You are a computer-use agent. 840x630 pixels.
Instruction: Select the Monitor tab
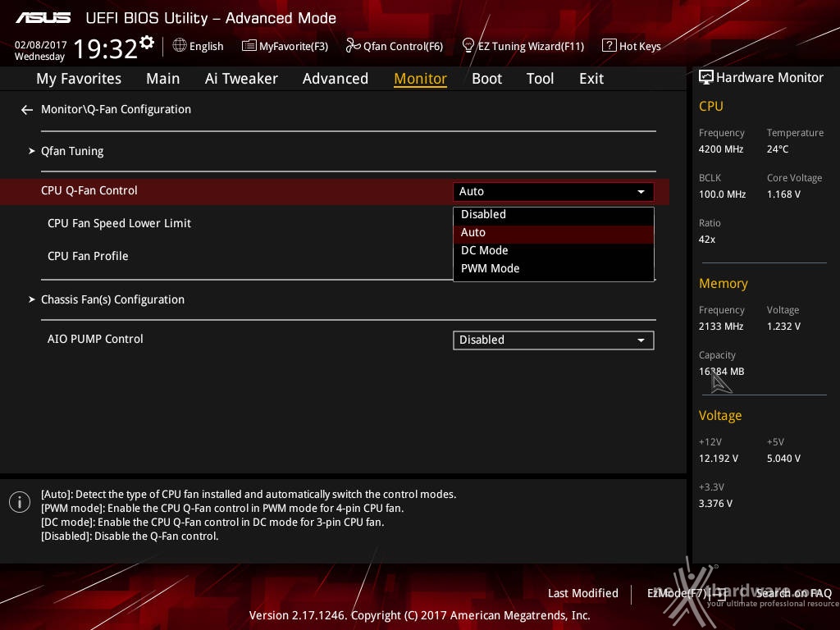click(420, 79)
